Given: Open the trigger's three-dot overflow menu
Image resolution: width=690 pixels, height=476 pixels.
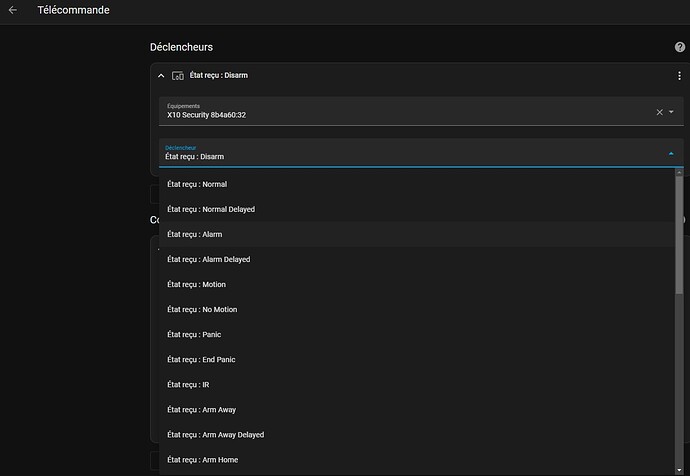Looking at the screenshot, I should [x=680, y=76].
